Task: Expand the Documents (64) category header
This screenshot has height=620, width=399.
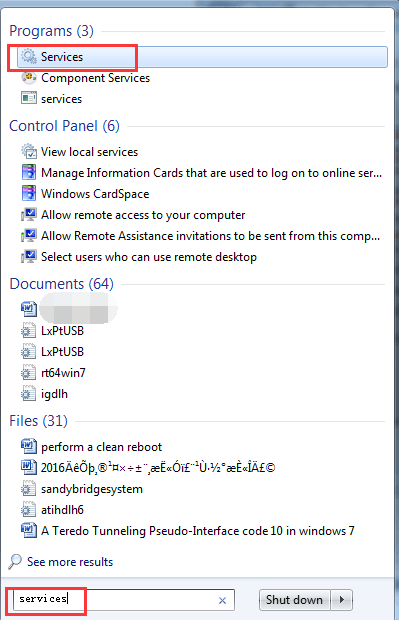Action: tap(62, 284)
